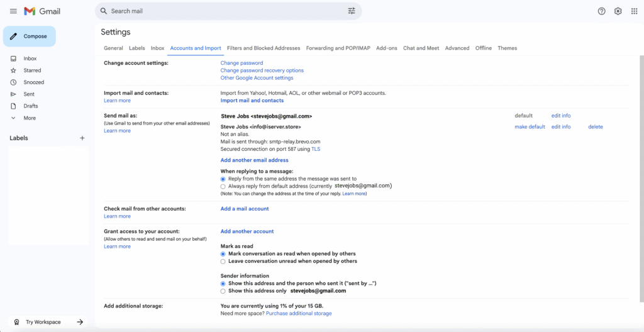
Task: Click Add a mail account
Action: (245, 209)
